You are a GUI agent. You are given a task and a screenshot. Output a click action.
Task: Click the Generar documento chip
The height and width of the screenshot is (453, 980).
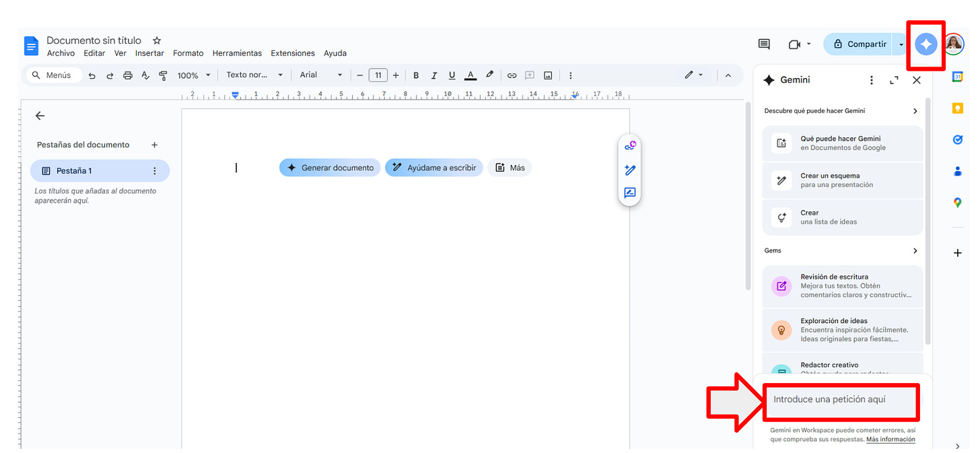330,168
